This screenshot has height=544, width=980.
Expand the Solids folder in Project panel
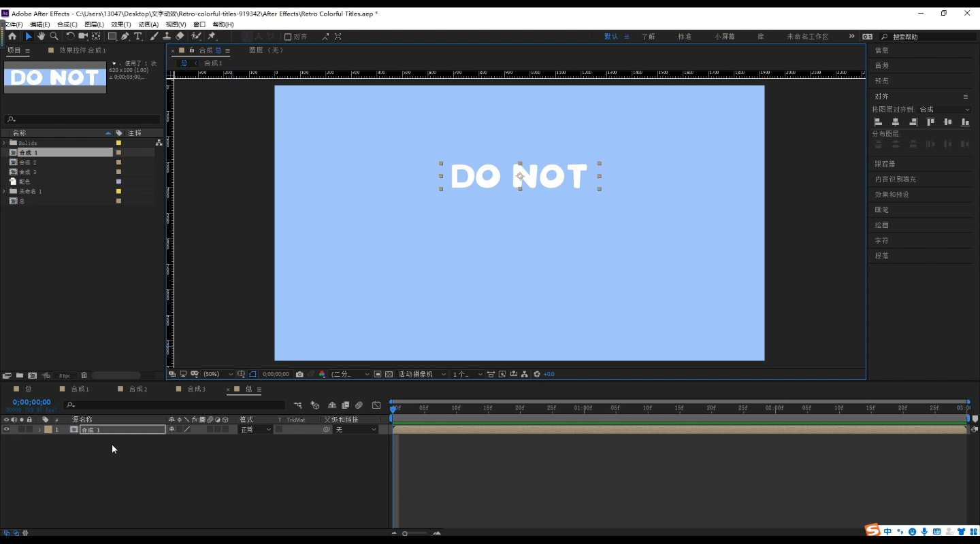click(x=4, y=143)
